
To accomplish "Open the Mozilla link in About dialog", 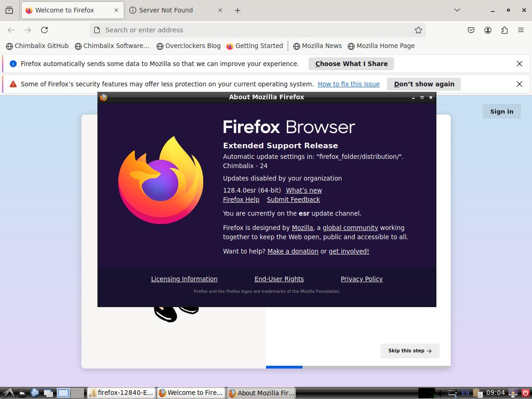I will pyautogui.click(x=302, y=228).
